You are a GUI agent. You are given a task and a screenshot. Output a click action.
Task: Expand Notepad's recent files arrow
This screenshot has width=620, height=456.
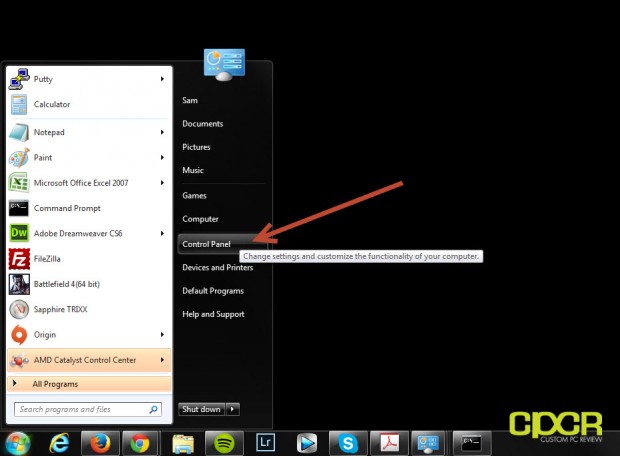[x=162, y=132]
